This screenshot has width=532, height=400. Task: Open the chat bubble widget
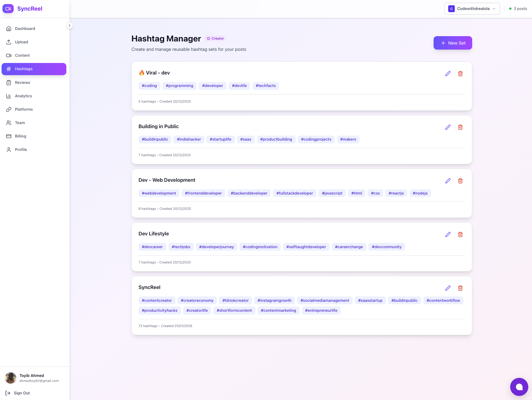tap(519, 387)
